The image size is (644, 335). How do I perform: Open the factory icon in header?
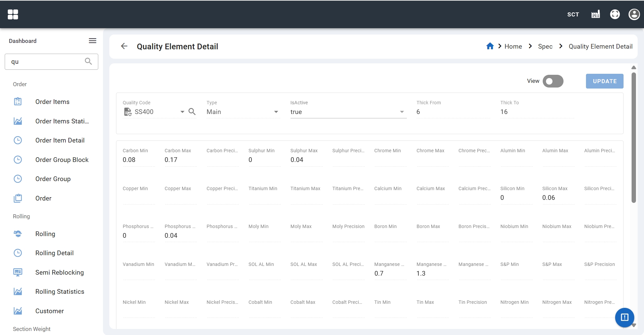(x=595, y=14)
